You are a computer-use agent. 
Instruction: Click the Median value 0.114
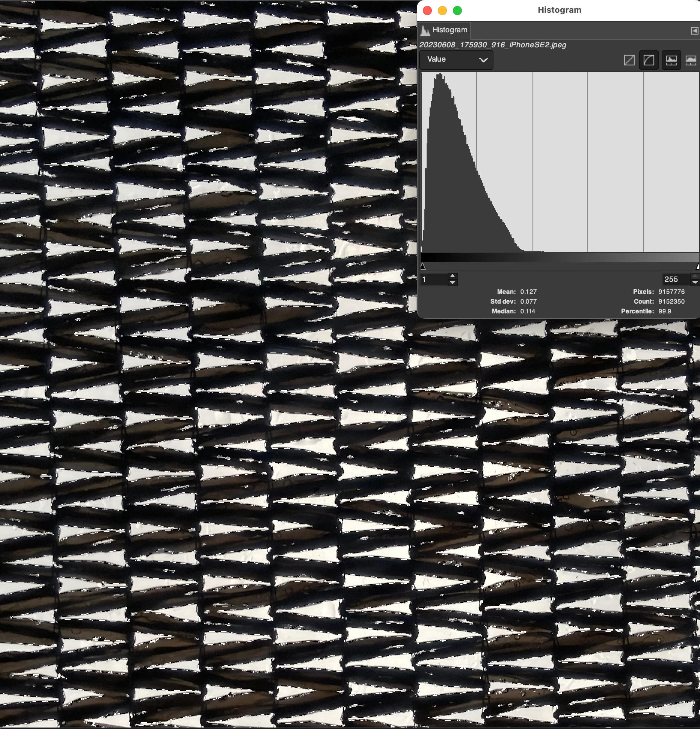[x=528, y=311]
